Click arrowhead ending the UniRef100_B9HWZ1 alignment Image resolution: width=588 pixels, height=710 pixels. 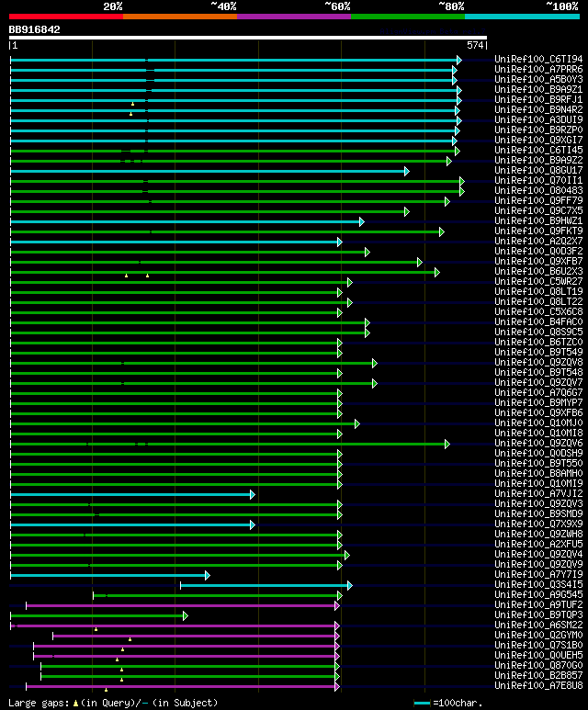361,222
